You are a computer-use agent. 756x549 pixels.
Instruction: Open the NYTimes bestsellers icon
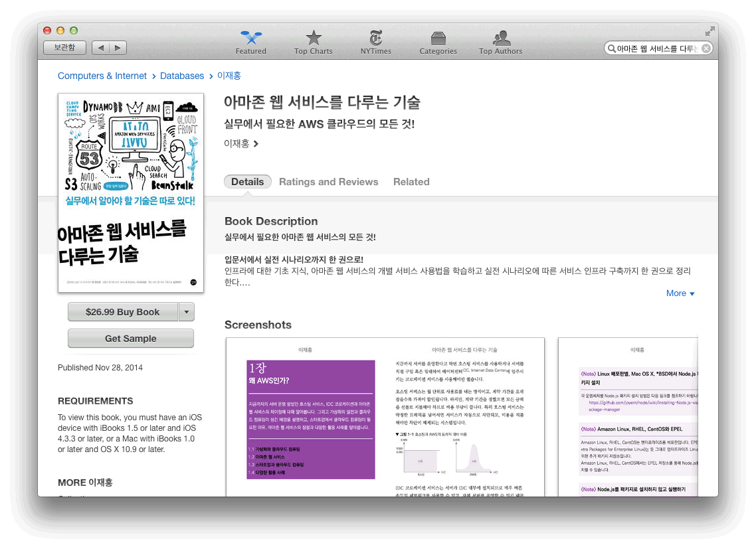375,39
